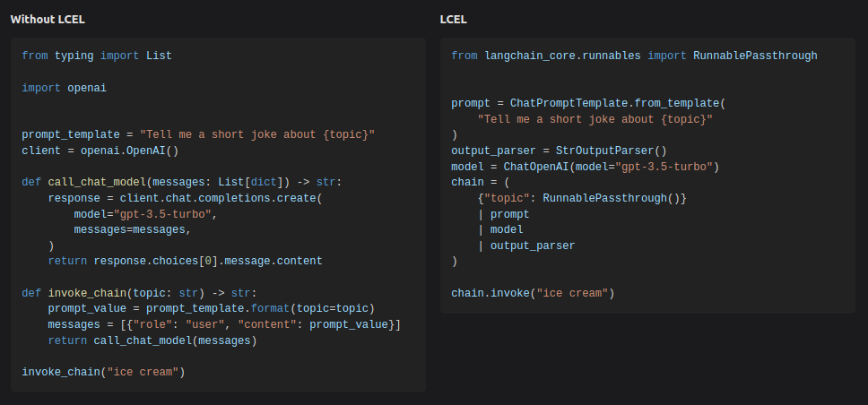Click the "model = ChatOpenAI(...)" line
This screenshot has width=868, height=405.
pyautogui.click(x=586, y=167)
